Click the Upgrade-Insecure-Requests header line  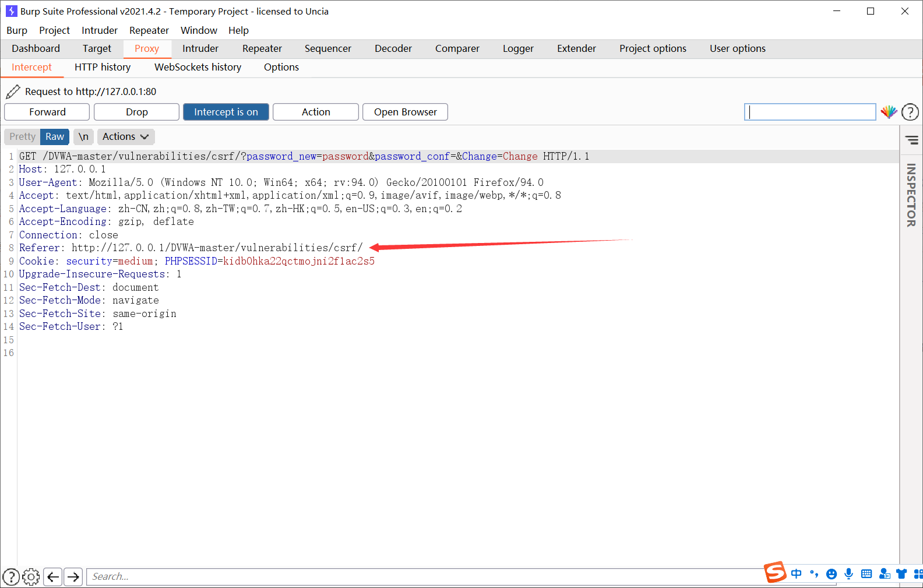[100, 274]
